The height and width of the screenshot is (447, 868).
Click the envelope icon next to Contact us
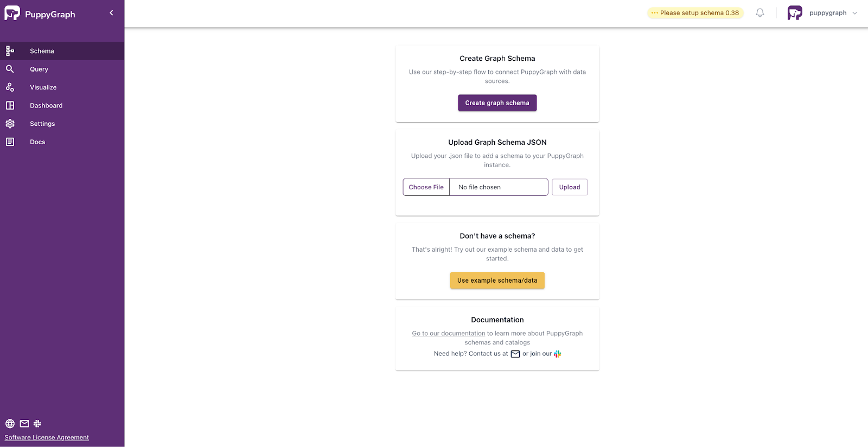point(515,354)
